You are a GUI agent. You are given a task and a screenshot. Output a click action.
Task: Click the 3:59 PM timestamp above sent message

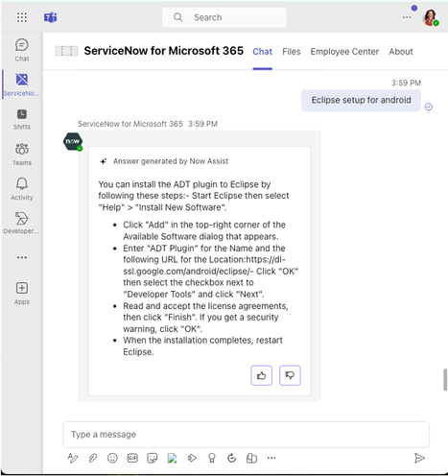pos(406,83)
